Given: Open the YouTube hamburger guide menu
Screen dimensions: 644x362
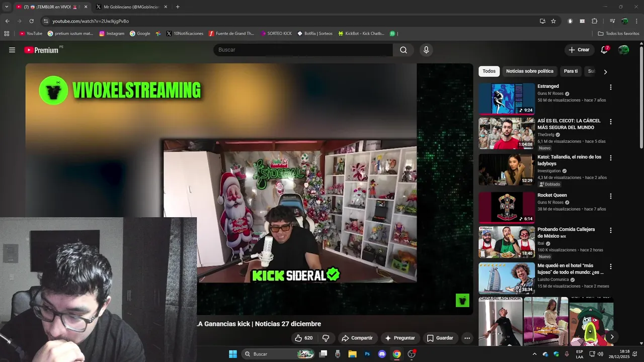Looking at the screenshot, I should click(12, 50).
